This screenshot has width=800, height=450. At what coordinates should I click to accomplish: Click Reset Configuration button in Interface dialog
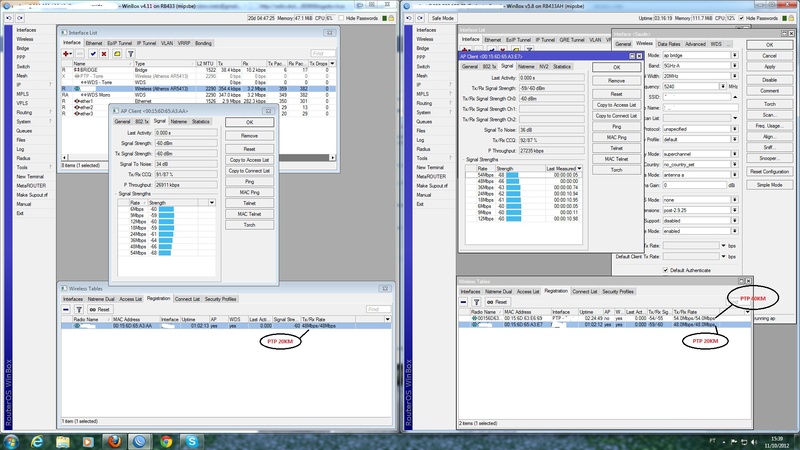(x=769, y=171)
